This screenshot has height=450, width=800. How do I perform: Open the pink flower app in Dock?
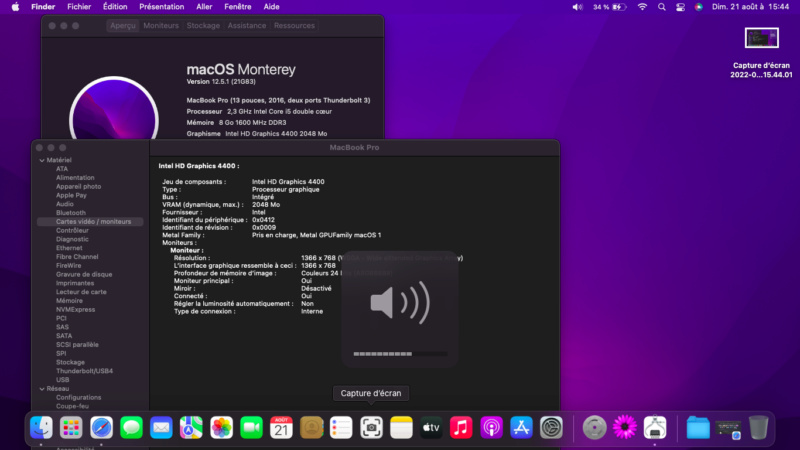pos(625,428)
